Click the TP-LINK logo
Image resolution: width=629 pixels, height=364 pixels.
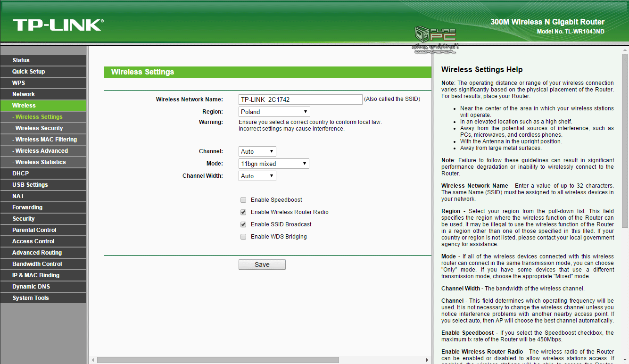58,25
